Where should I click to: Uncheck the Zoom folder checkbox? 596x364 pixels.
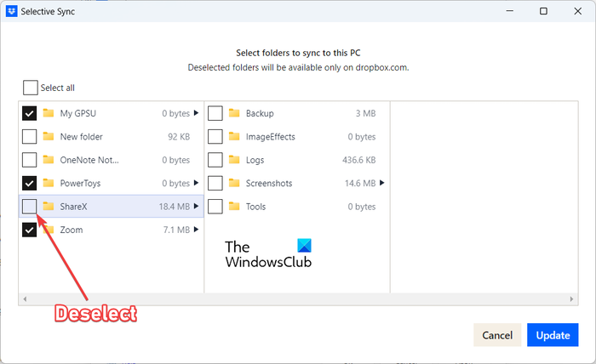(x=29, y=230)
